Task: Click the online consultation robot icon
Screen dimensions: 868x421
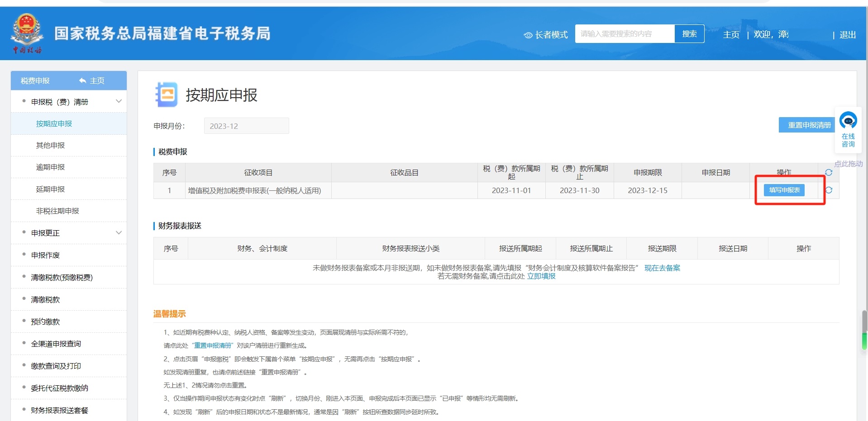Action: 848,121
